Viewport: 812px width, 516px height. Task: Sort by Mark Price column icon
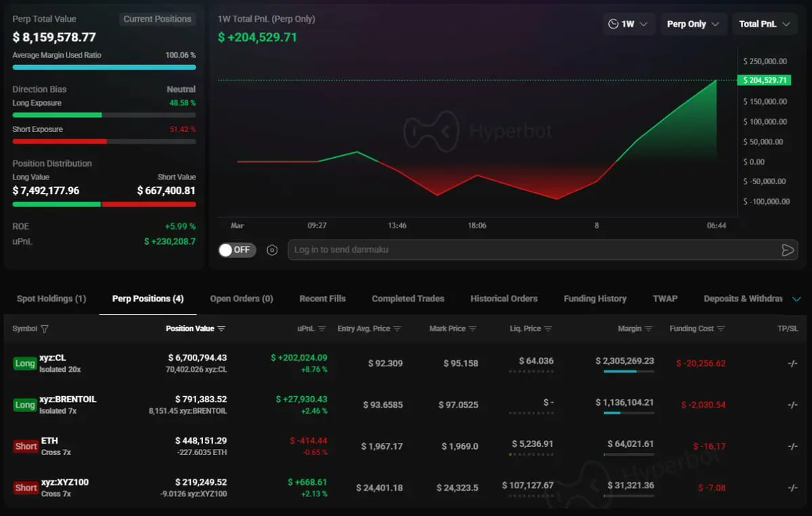472,329
